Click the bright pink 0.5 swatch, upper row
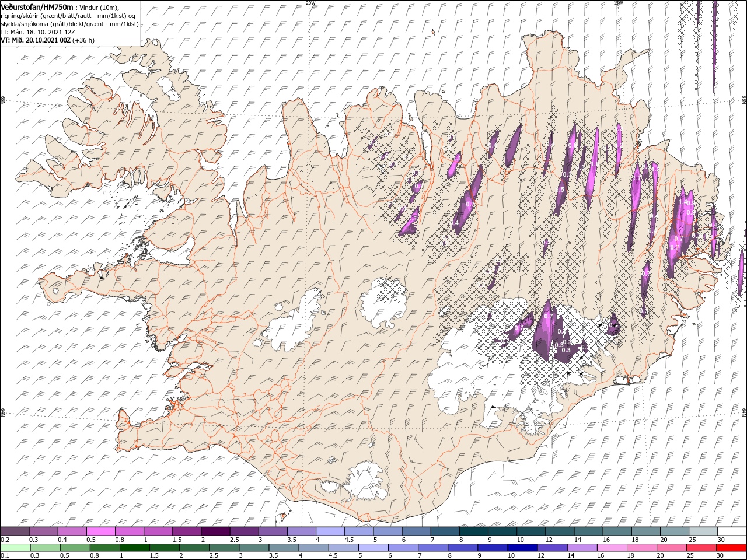This screenshot has height=560, width=747. (x=100, y=531)
